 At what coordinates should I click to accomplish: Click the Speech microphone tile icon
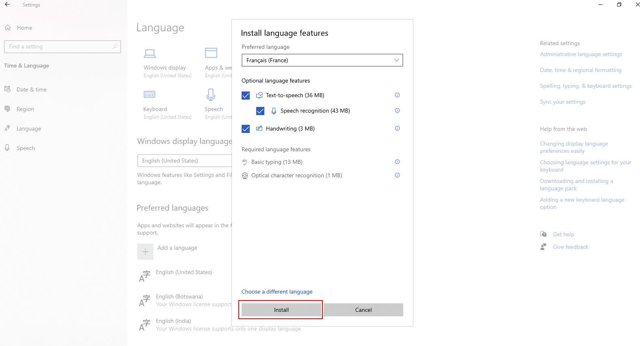(x=210, y=95)
